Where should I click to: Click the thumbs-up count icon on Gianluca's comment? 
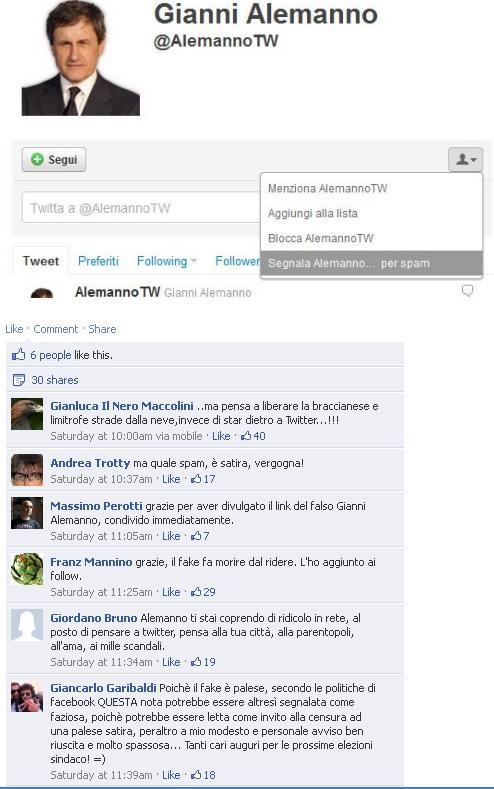pos(246,436)
